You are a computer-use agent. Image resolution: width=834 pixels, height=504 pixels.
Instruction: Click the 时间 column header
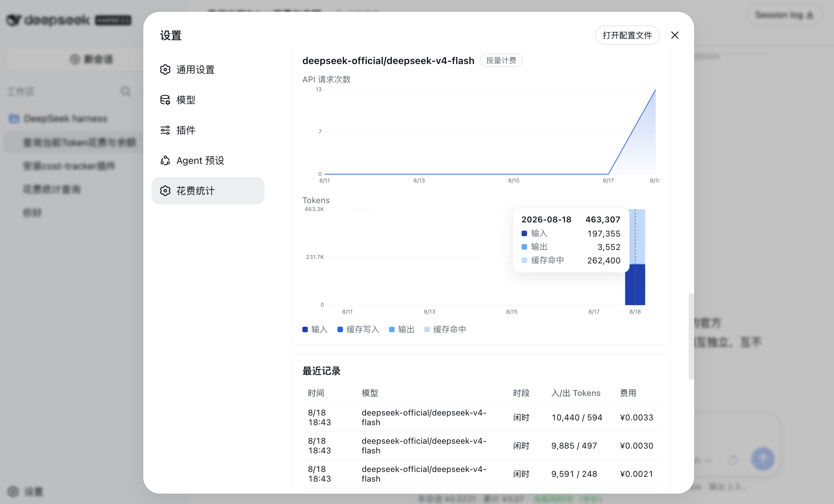pos(316,393)
